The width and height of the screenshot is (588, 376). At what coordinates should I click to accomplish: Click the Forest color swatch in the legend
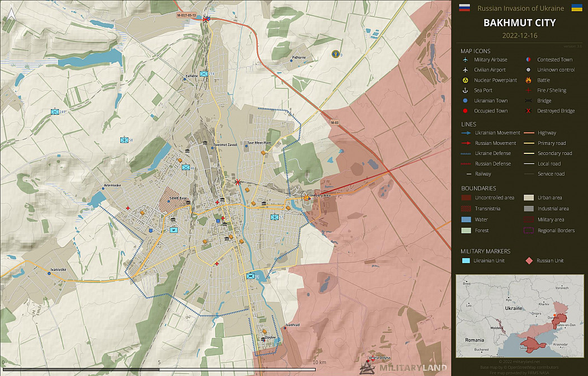(466, 231)
